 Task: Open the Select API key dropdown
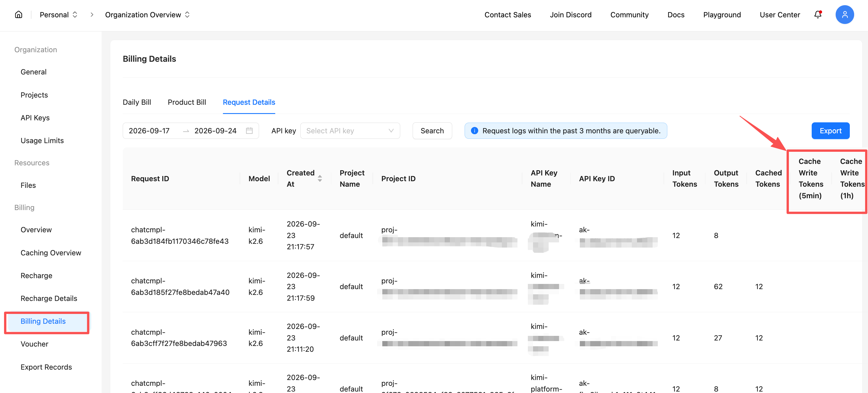pyautogui.click(x=350, y=131)
